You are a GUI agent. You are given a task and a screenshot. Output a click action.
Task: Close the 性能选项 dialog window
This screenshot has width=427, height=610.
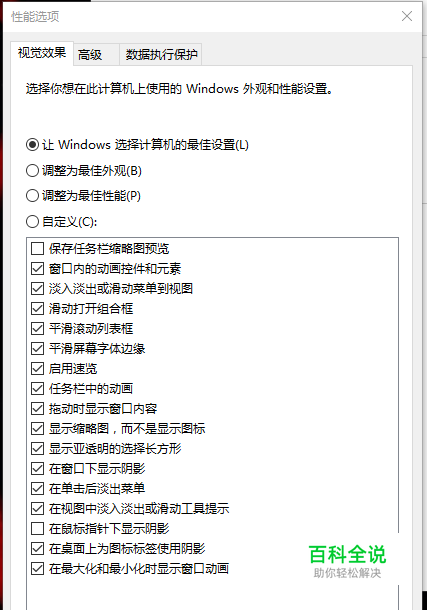[x=407, y=16]
